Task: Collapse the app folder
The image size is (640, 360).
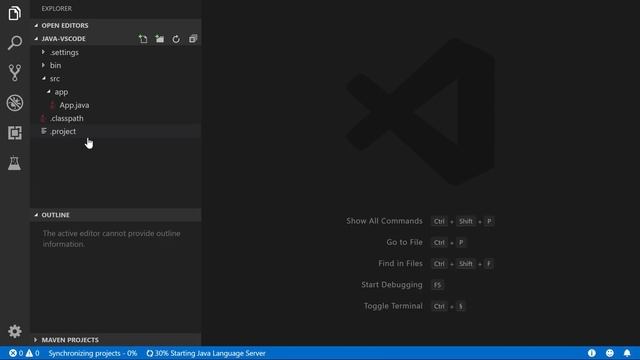Action: 49,92
